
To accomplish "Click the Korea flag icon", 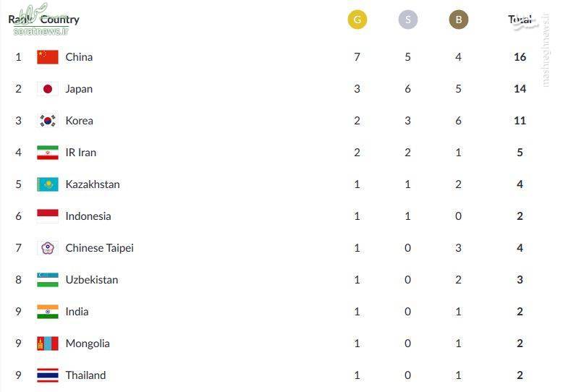I will click(47, 121).
